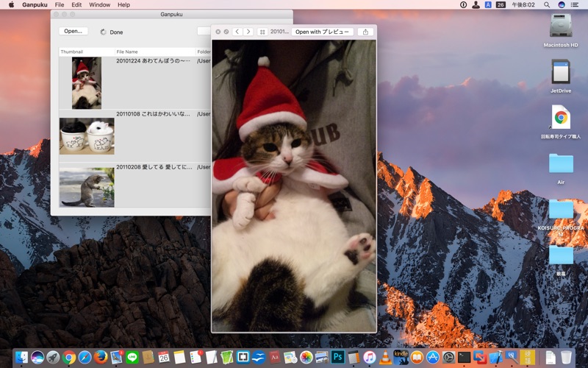Open App Store from the Dock
Image resolution: width=588 pixels, height=368 pixels.
point(433,357)
